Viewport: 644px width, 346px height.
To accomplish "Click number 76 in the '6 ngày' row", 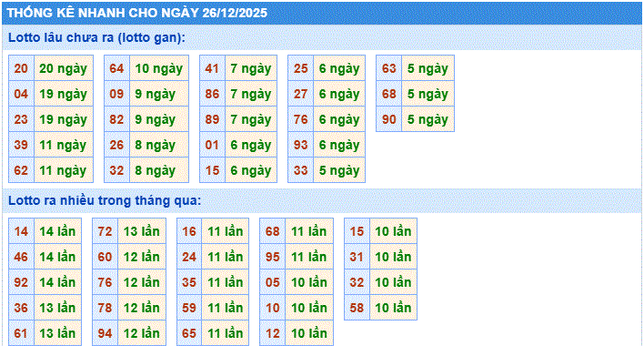I will click(x=301, y=119).
